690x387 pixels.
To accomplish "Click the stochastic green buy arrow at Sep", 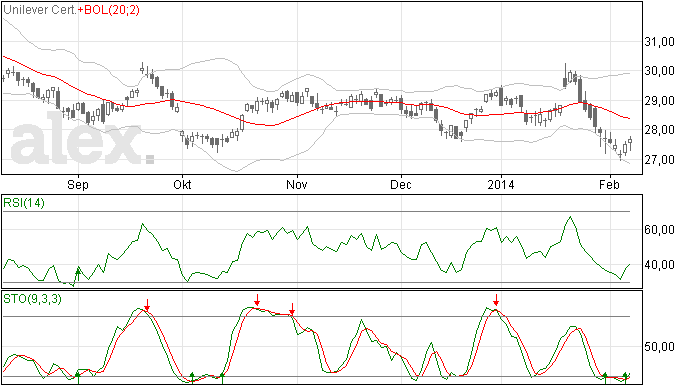I will click(78, 377).
